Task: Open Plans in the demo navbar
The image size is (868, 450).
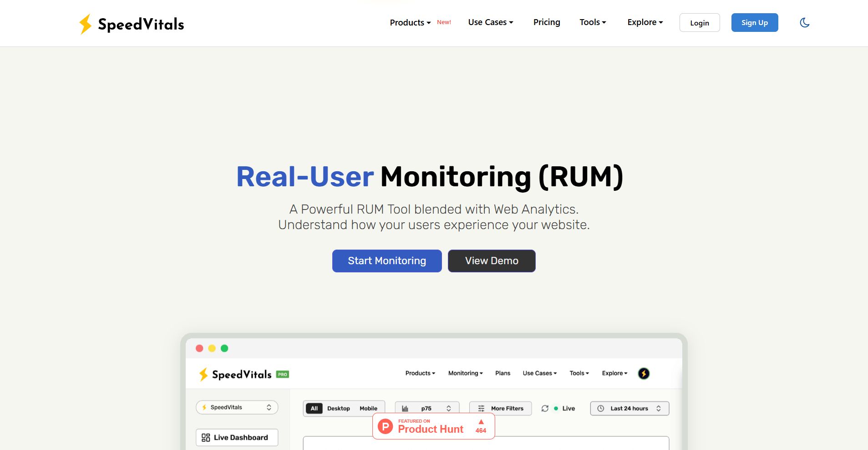Action: [x=503, y=373]
